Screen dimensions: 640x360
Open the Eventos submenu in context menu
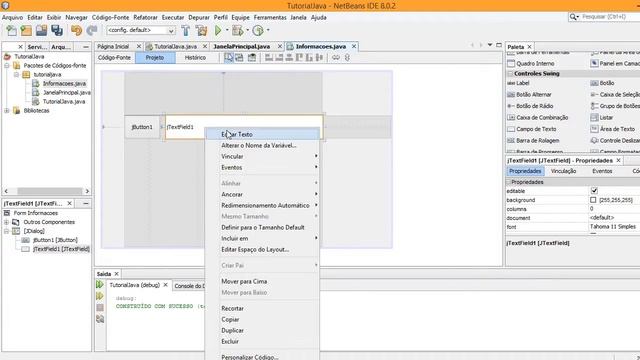point(262,167)
